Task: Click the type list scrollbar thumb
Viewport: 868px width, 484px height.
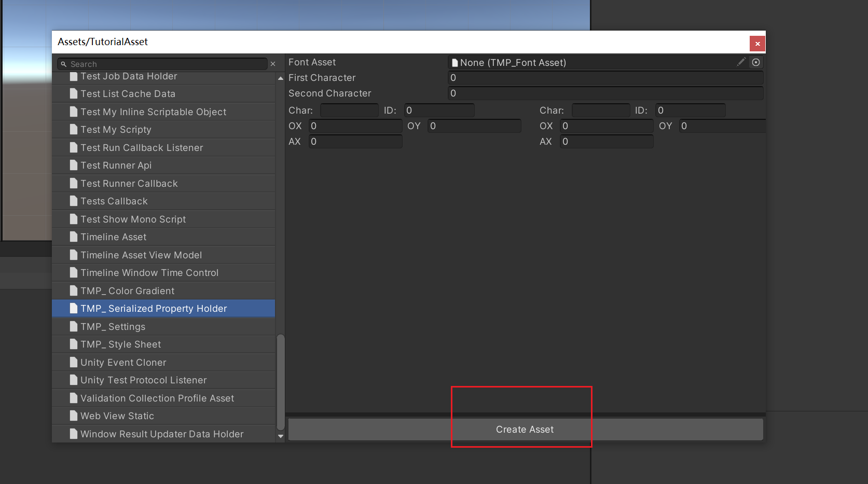Action: [281, 382]
